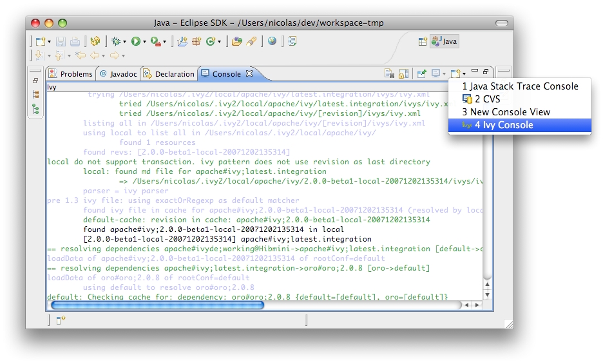Switch to the Problems tab

pos(71,74)
